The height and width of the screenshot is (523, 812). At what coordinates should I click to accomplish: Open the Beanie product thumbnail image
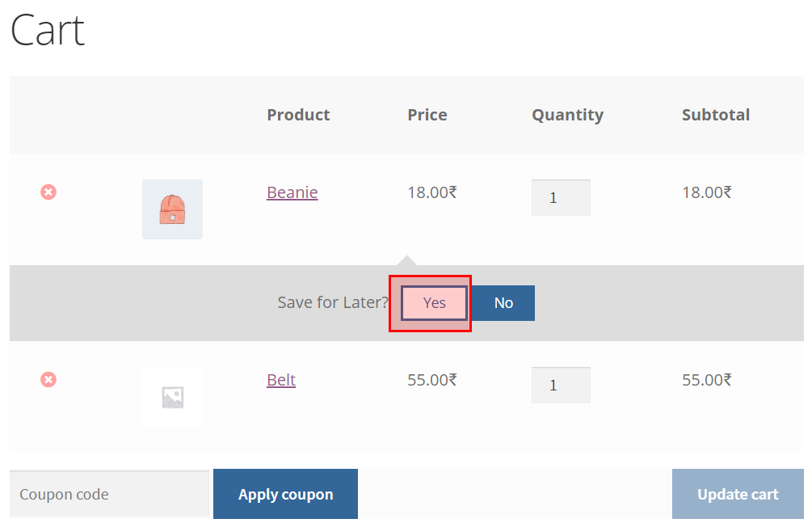click(172, 209)
